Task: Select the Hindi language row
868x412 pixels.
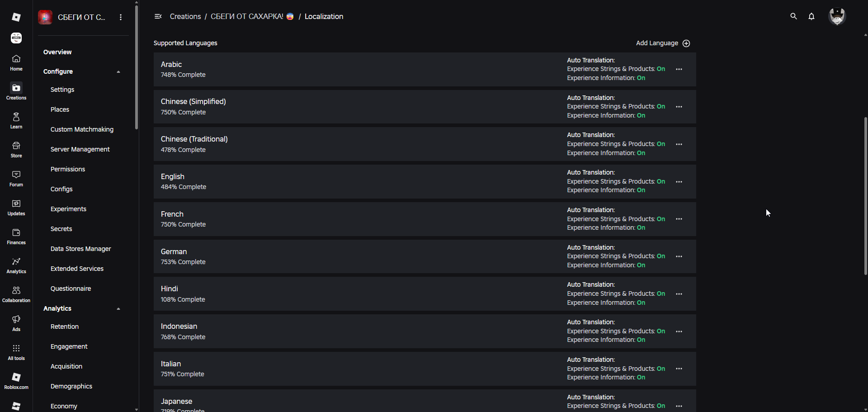Action: pos(425,294)
